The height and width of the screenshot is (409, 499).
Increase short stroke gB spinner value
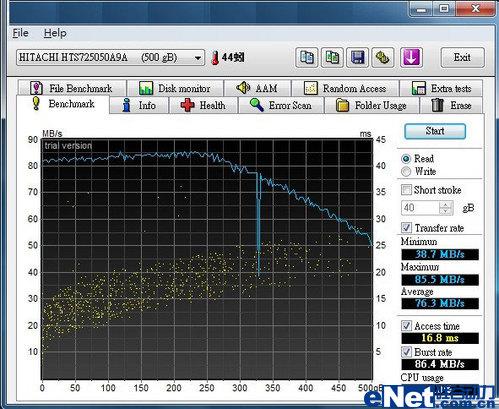(x=446, y=204)
